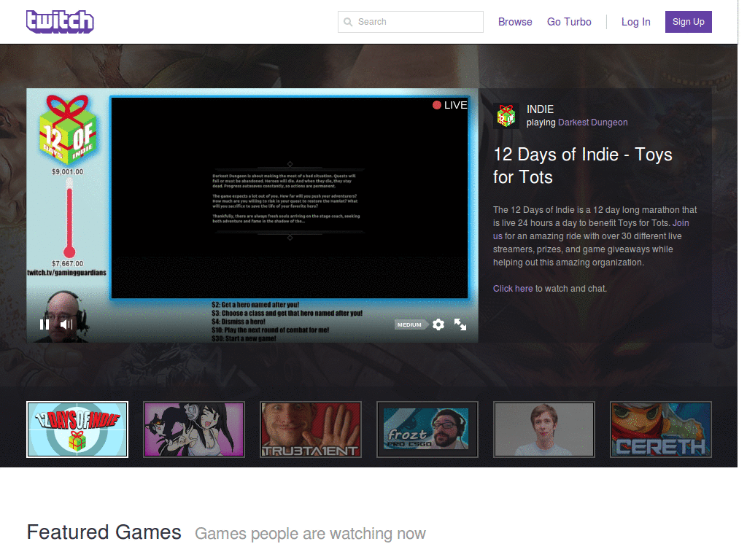Image resolution: width=747 pixels, height=560 pixels.
Task: Click the LIVE indicator on video
Action: tap(449, 105)
